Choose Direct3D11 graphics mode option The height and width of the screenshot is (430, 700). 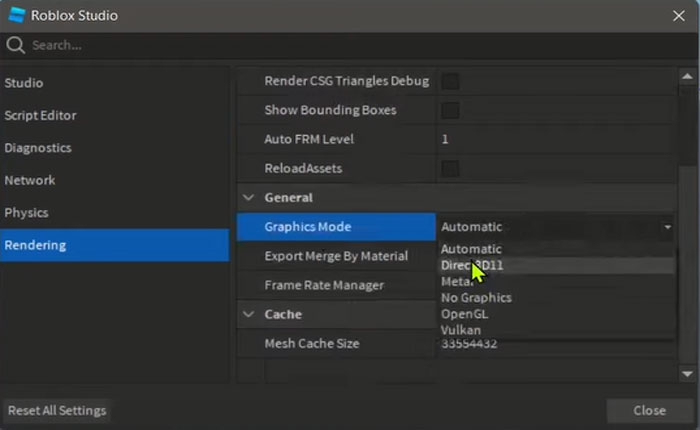556,265
